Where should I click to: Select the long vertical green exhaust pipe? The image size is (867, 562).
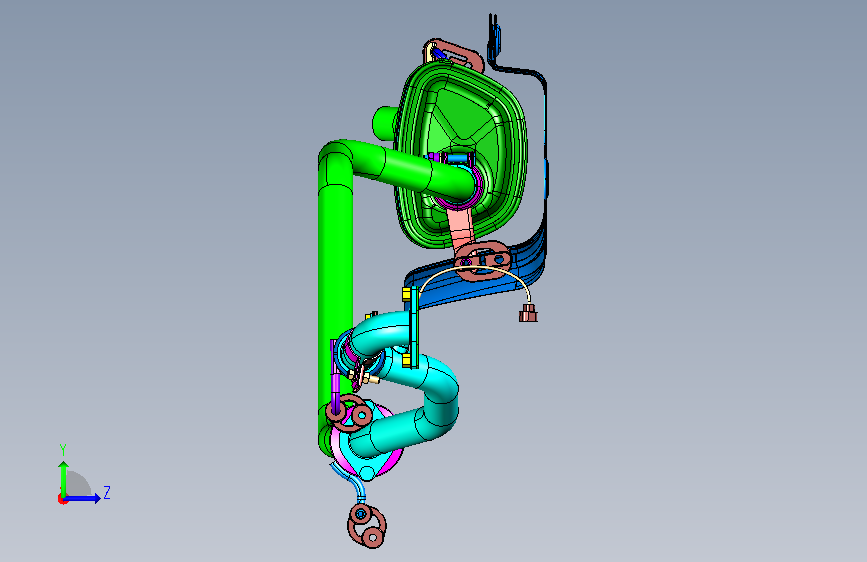335,299
